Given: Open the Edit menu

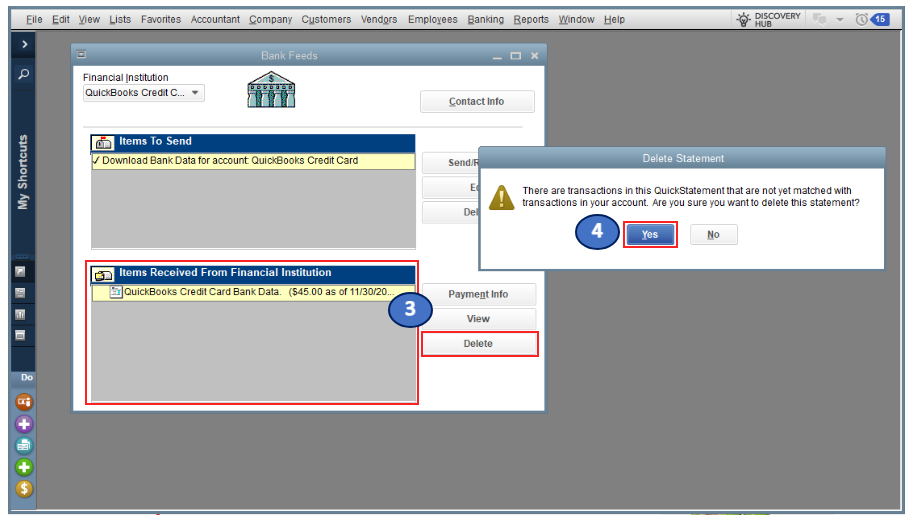Looking at the screenshot, I should [60, 19].
